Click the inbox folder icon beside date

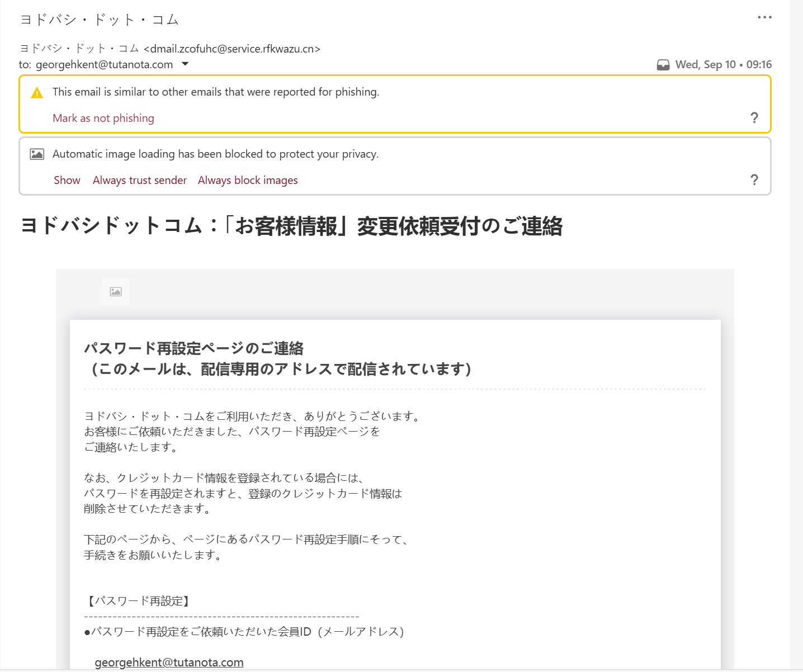pos(663,65)
